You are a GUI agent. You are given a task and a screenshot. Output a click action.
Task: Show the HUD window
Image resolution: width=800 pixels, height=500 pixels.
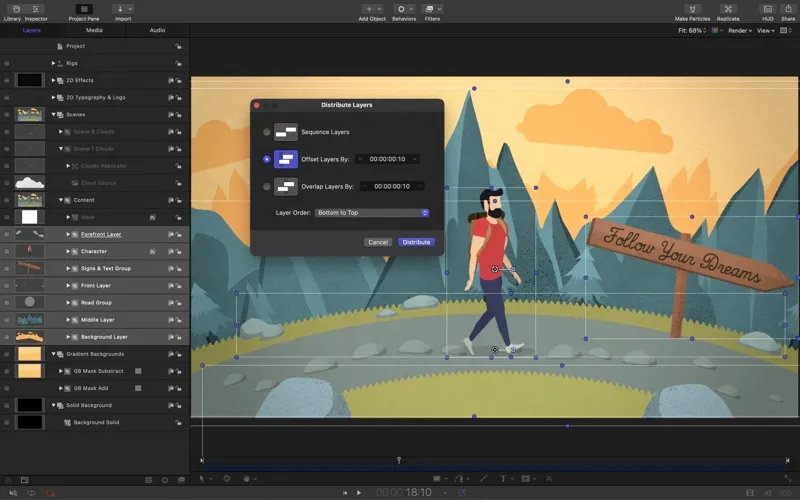point(767,9)
